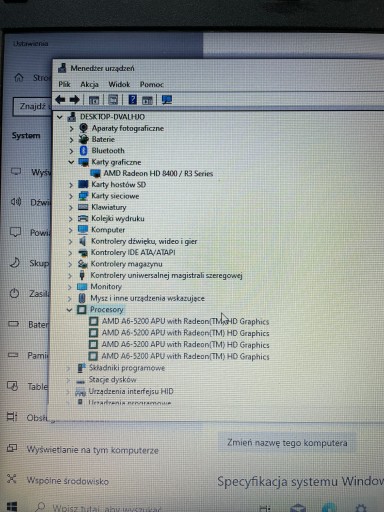
Task: Click the sound speaker icon in Settings sidebar
Action: tap(16, 202)
